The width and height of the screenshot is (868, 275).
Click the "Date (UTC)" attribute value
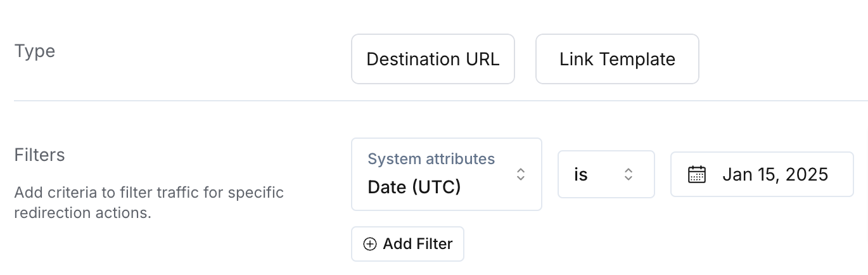tap(414, 187)
